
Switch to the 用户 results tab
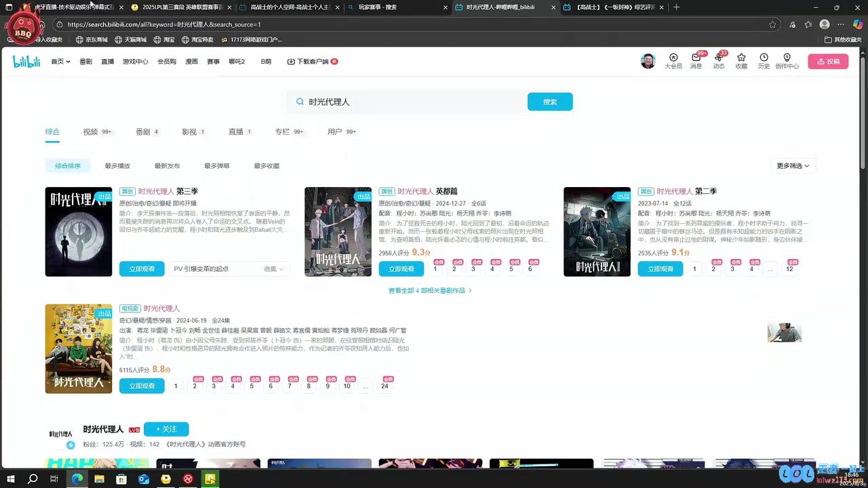click(x=342, y=131)
